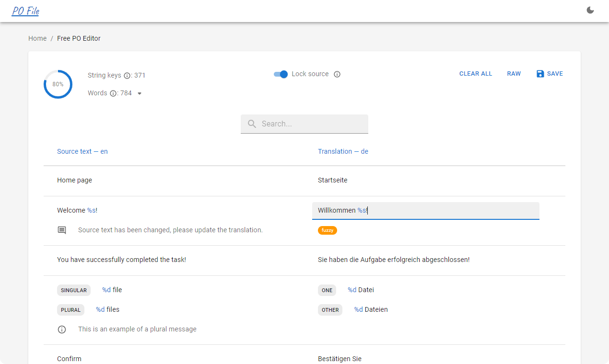This screenshot has height=364, width=609.
Task: Click the PO File logo link
Action: tap(25, 11)
